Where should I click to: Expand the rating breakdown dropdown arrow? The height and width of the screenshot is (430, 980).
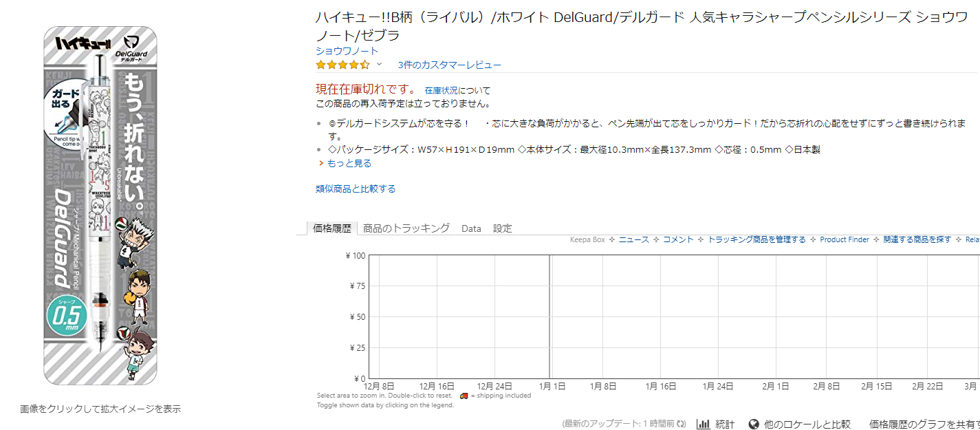(379, 65)
